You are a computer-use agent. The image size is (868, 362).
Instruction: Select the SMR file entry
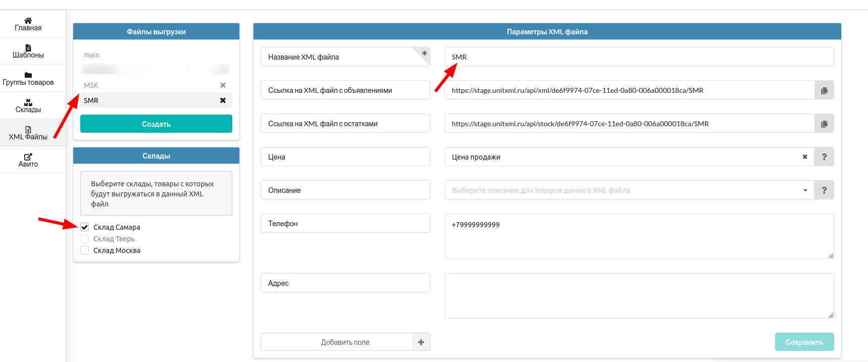click(x=156, y=100)
